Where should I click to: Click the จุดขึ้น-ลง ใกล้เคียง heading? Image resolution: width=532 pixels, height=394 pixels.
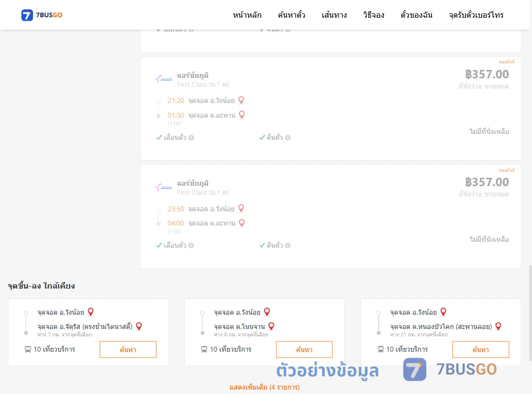(x=41, y=286)
